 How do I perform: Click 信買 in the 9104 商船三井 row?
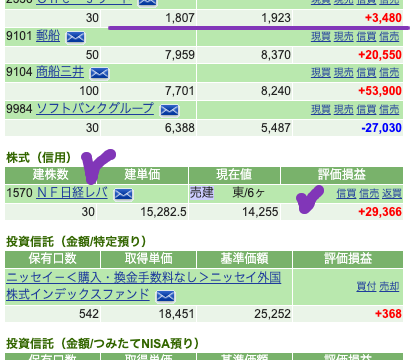point(366,72)
